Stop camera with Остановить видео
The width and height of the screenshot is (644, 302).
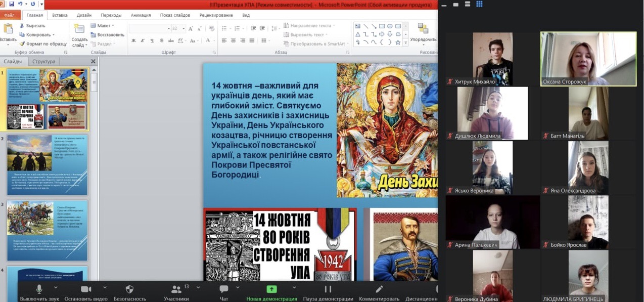point(85,292)
